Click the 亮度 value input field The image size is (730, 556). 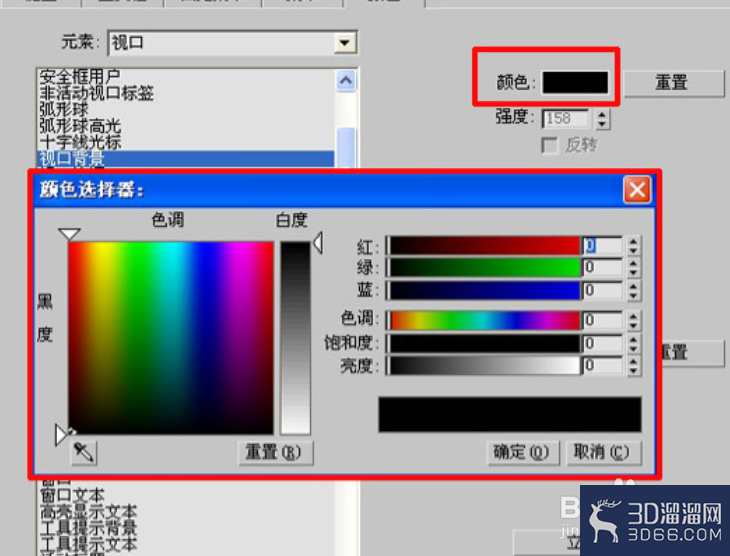tap(602, 366)
